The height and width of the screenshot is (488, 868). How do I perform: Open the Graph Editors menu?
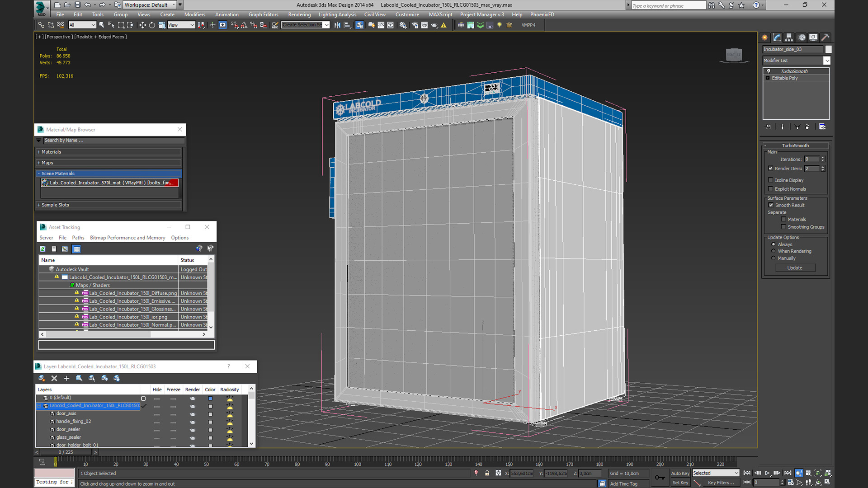coord(263,14)
